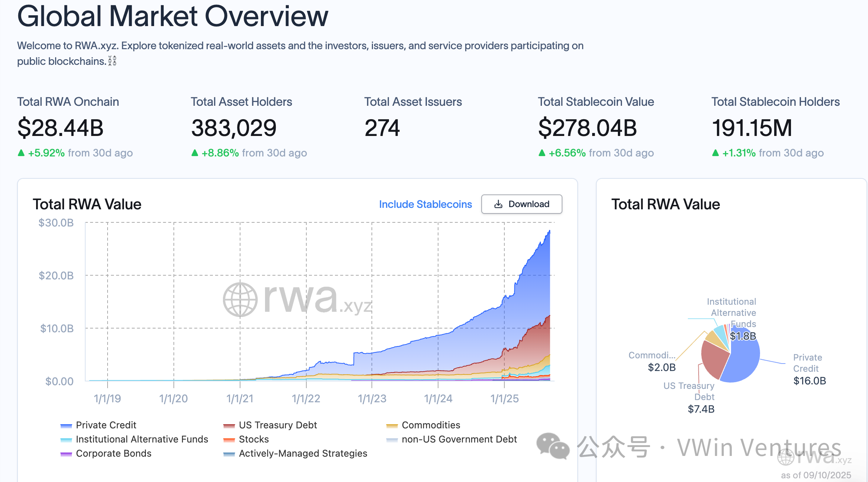This screenshot has height=482, width=868.
Task: Toggle the Commodities legend entry
Action: [431, 425]
